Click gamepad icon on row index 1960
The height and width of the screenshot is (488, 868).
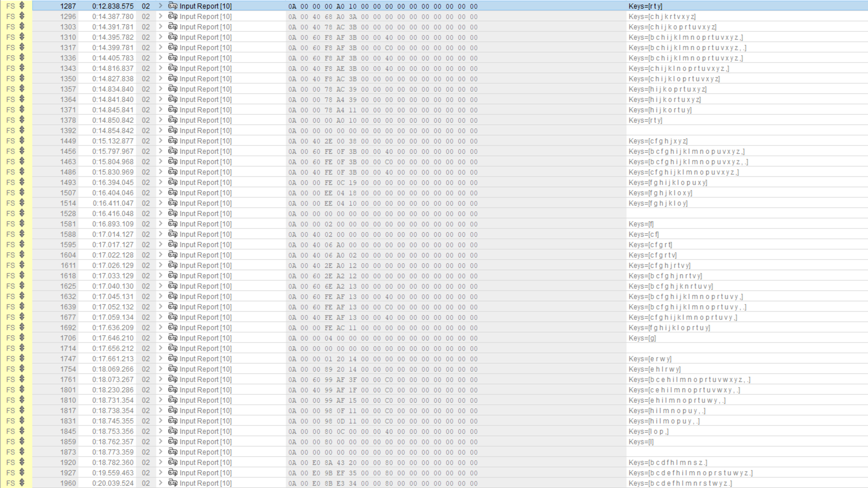[x=172, y=483]
